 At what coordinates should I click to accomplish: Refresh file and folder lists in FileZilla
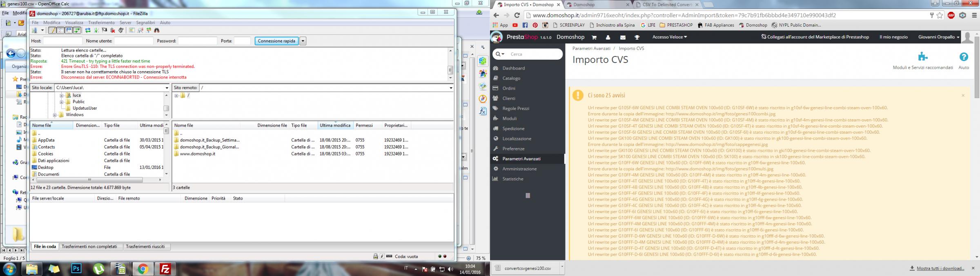tap(88, 30)
